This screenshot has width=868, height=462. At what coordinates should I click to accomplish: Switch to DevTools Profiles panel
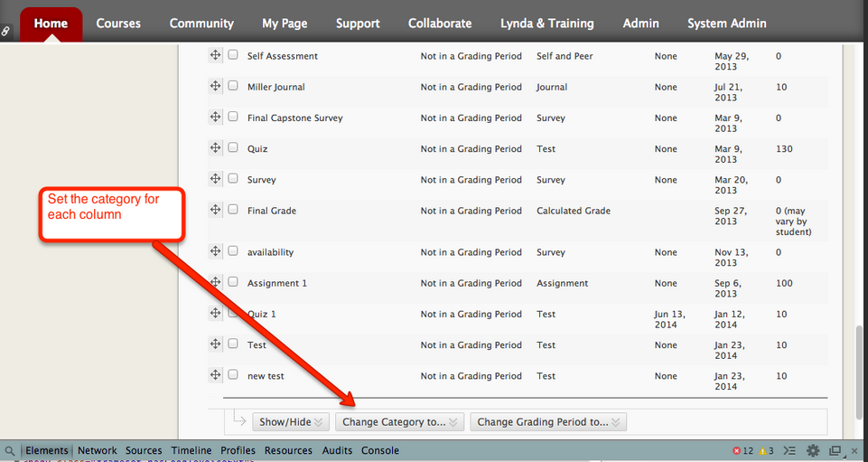pos(238,450)
